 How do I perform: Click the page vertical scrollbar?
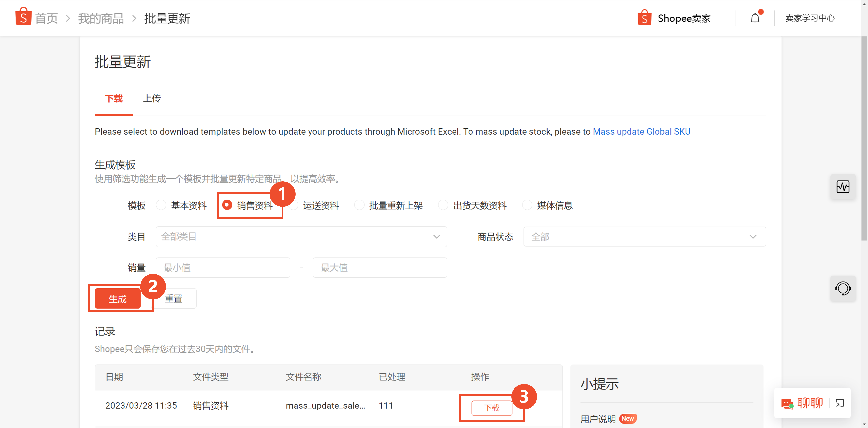[x=864, y=138]
